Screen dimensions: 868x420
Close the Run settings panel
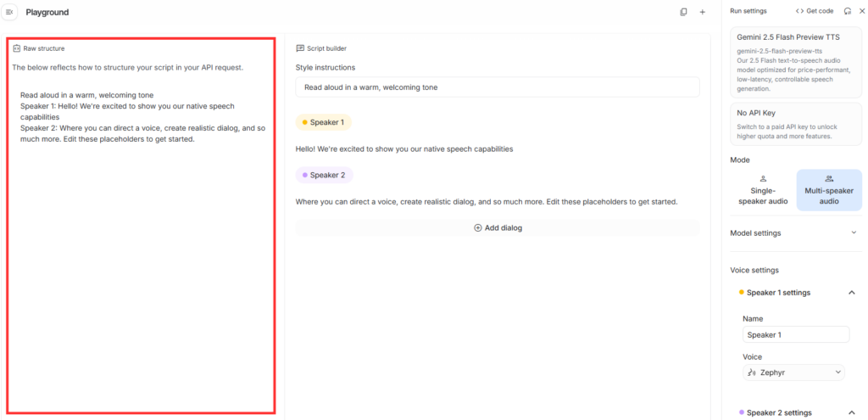[x=860, y=11]
